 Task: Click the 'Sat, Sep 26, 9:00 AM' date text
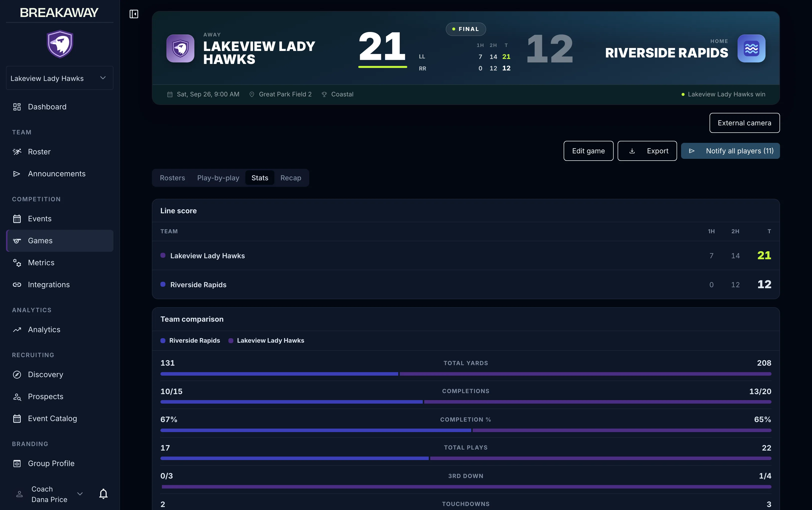point(208,94)
